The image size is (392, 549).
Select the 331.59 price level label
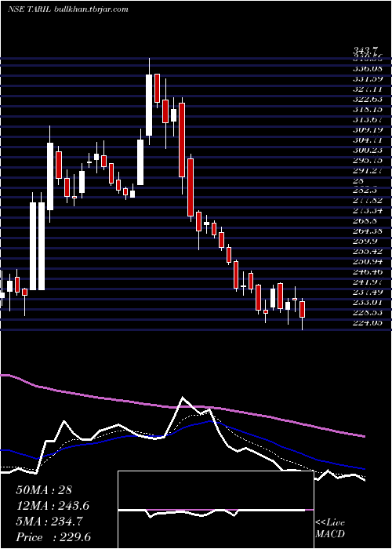[368, 78]
